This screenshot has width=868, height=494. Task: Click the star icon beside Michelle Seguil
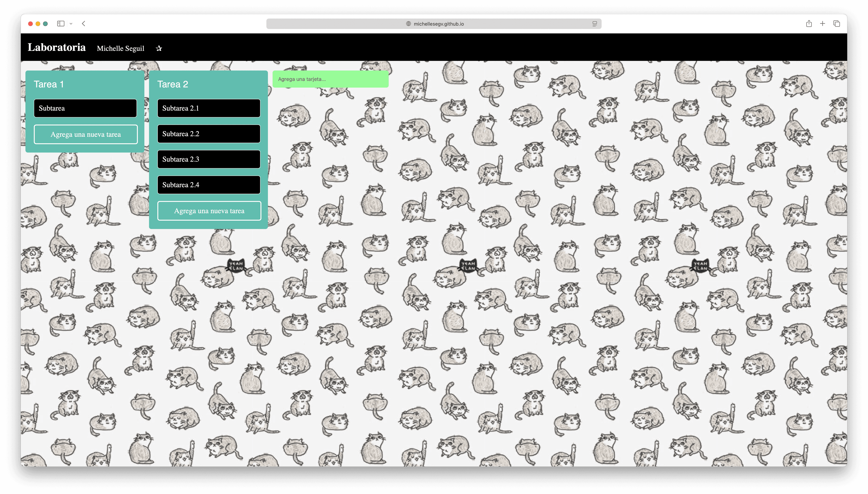click(159, 49)
